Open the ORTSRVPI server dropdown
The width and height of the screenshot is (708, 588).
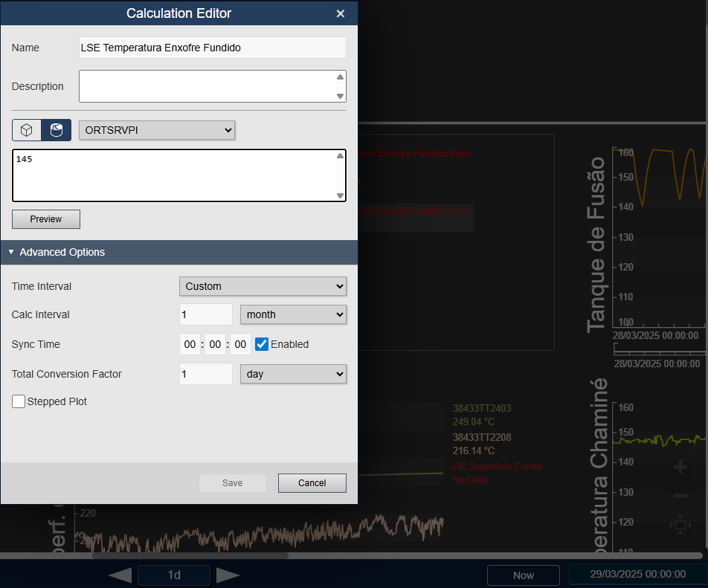click(x=157, y=130)
